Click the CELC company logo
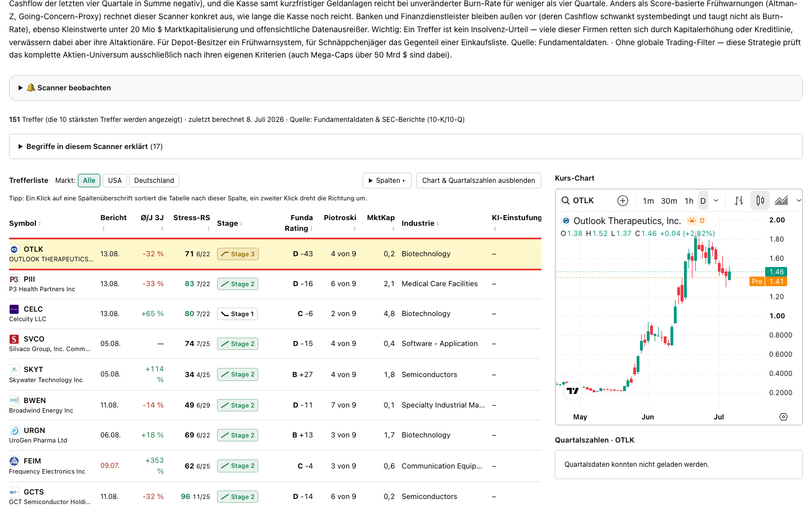Viewport: 812px width, 508px height. coord(14,309)
